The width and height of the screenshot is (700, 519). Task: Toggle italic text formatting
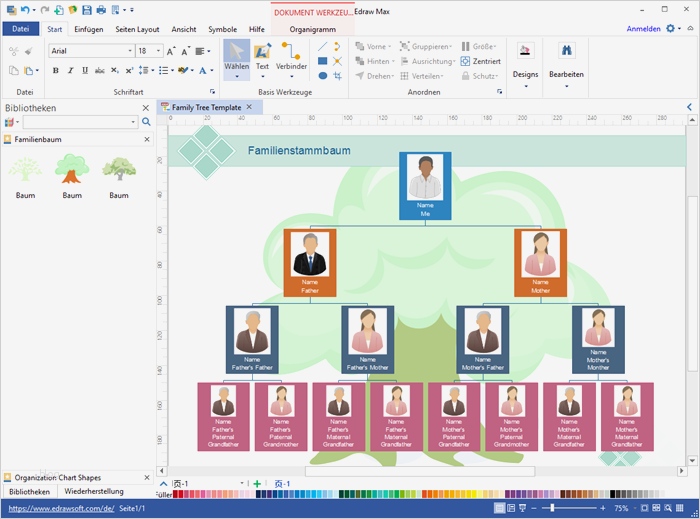pos(70,71)
